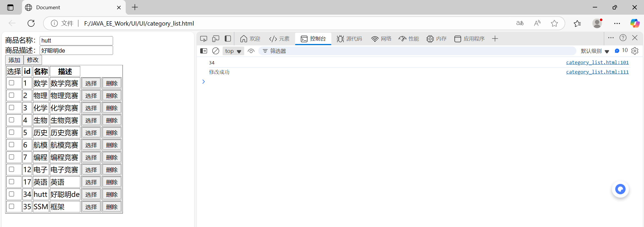Check the checkbox for SSM row
644x227 pixels.
pos(12,206)
